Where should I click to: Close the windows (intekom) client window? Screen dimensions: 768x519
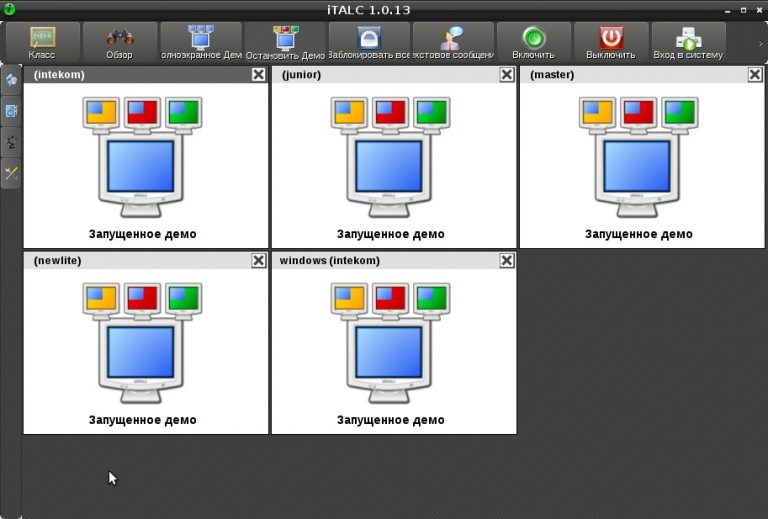coord(507,260)
